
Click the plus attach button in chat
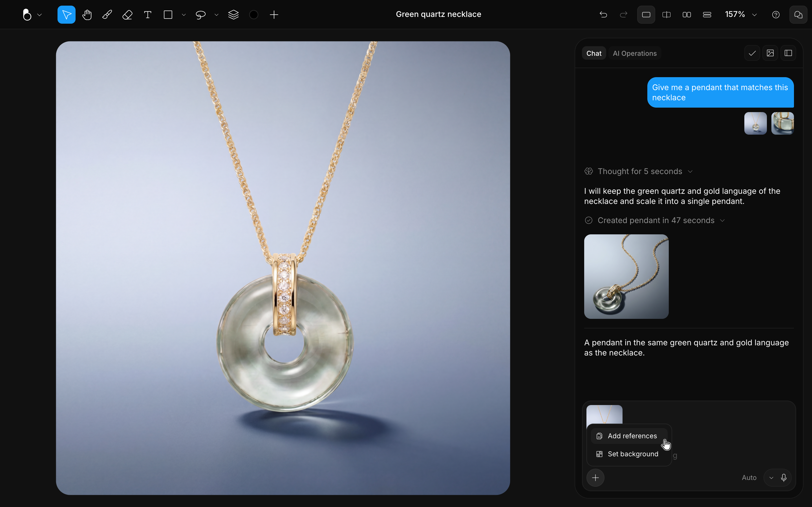click(x=595, y=477)
